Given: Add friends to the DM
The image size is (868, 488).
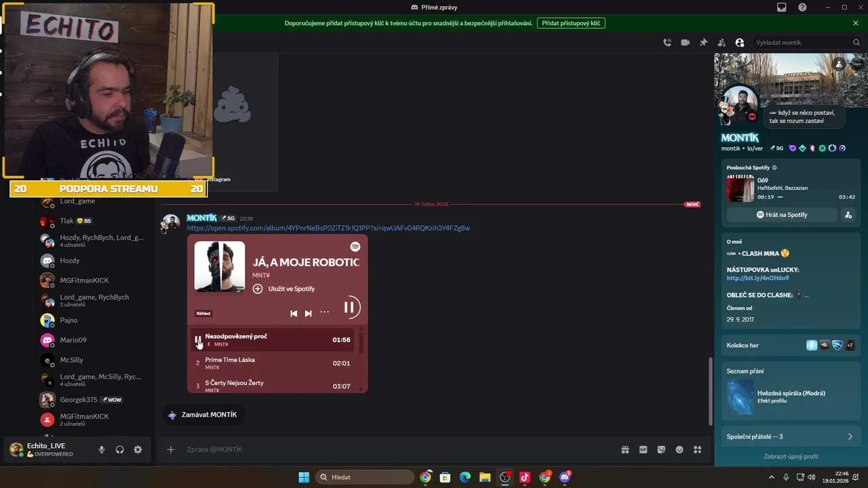Looking at the screenshot, I should (722, 42).
